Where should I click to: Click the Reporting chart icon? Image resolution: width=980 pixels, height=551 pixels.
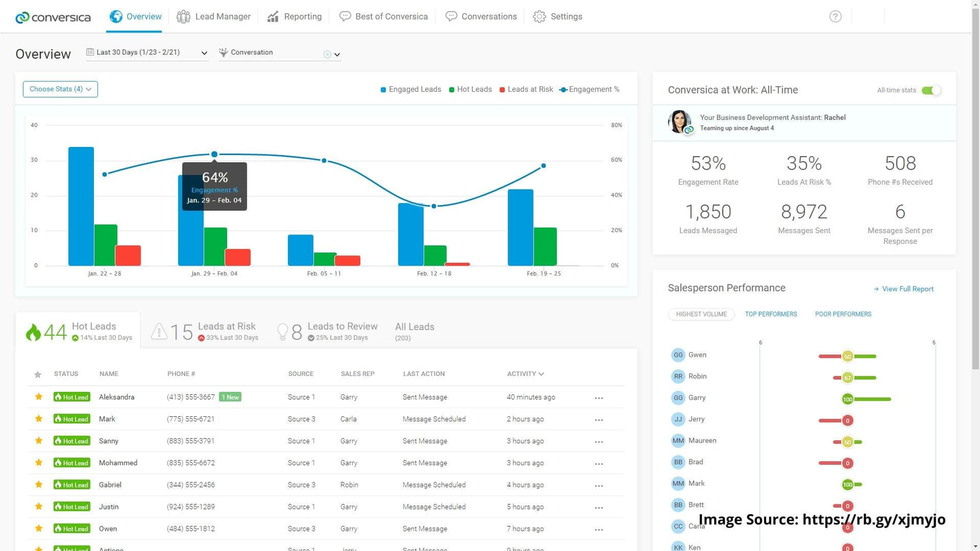(273, 17)
